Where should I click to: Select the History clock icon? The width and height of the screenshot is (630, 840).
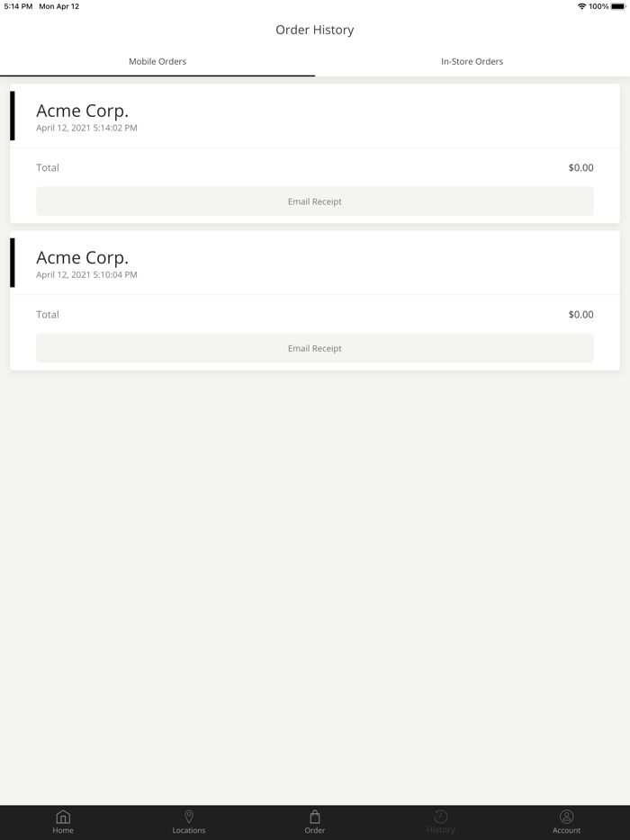[x=441, y=817]
